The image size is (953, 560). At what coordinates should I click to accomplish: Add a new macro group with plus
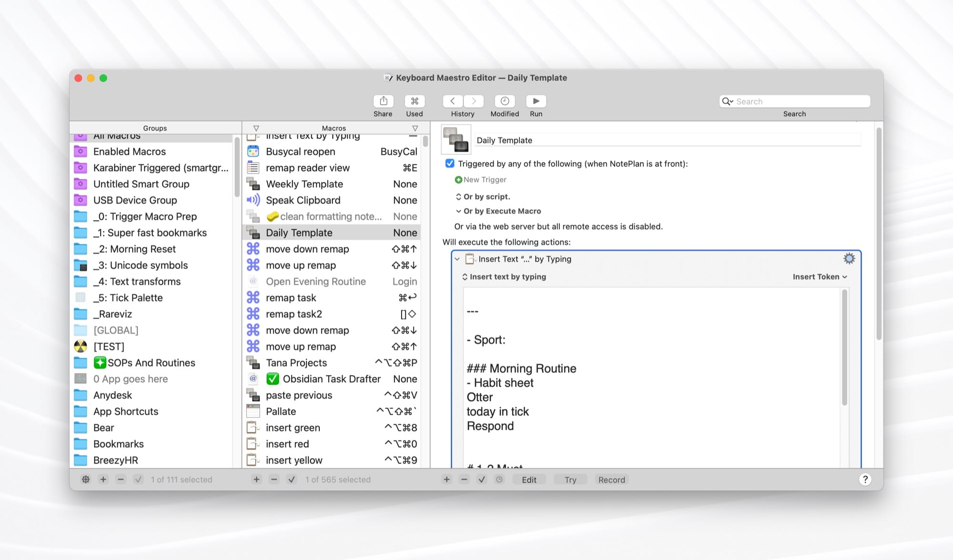(103, 480)
